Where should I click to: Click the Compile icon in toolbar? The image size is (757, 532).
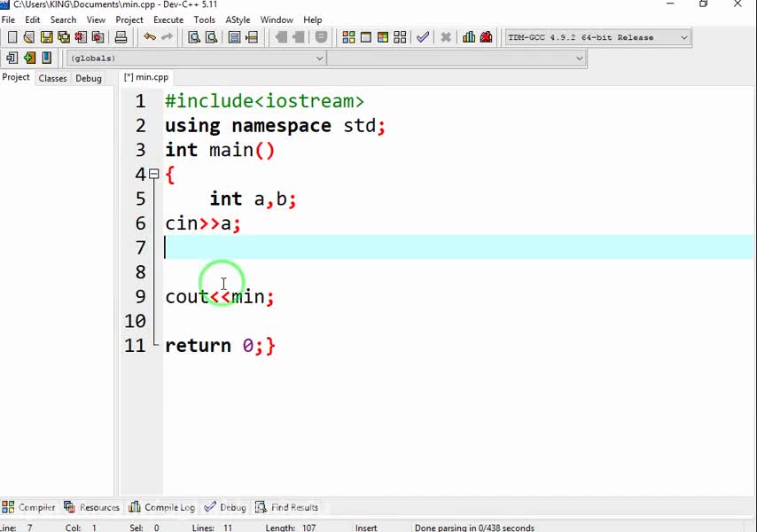pos(348,37)
